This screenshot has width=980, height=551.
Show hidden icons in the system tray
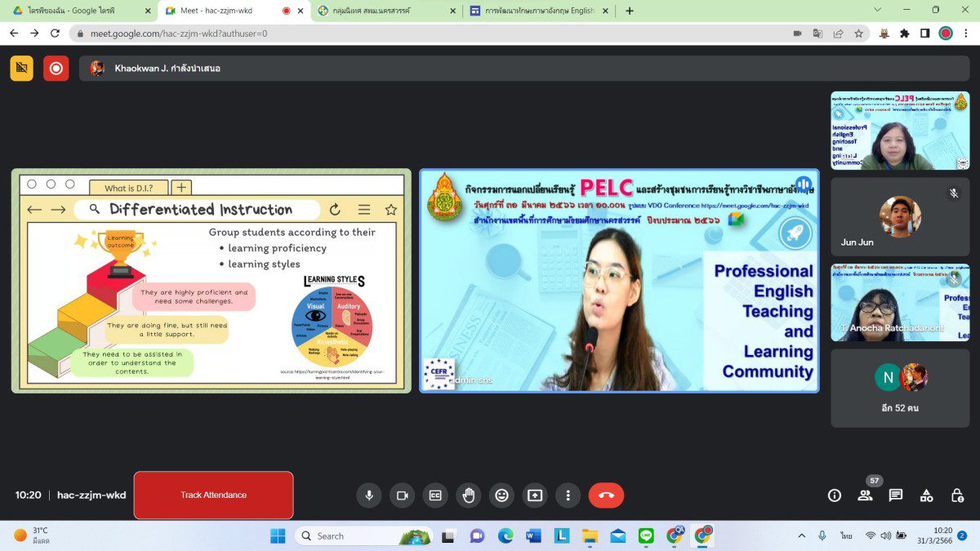pyautogui.click(x=801, y=535)
